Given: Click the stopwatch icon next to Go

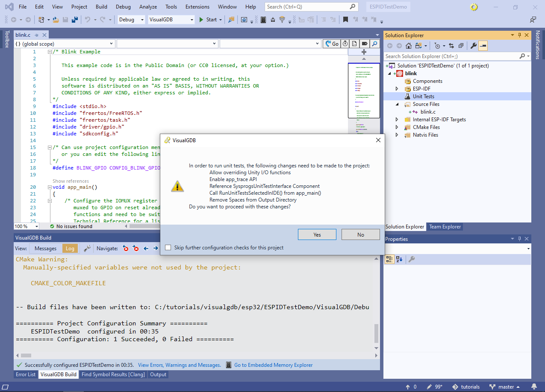Looking at the screenshot, I should coord(345,44).
